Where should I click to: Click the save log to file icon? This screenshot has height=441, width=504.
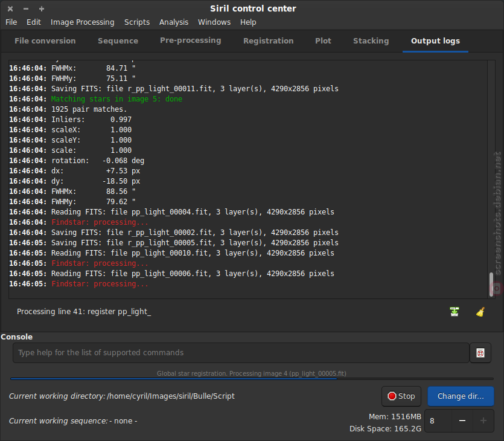[x=454, y=312]
